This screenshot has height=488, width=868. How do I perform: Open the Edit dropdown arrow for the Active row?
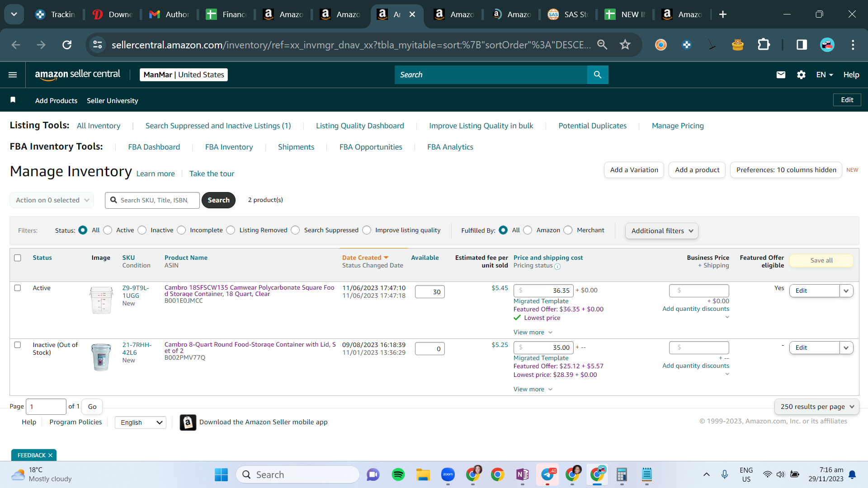pyautogui.click(x=846, y=291)
